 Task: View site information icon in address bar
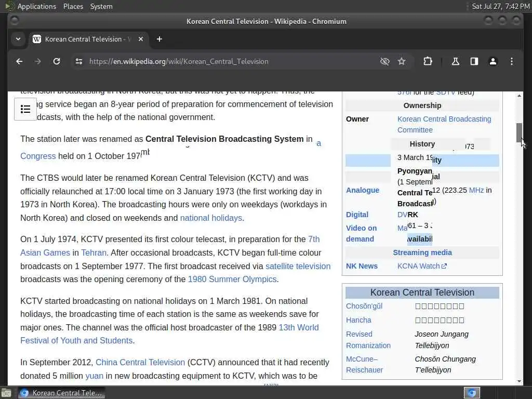tap(79, 61)
